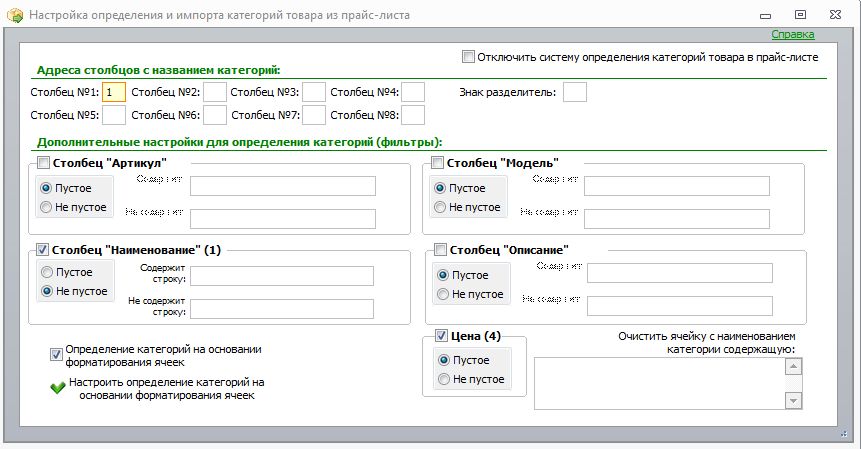This screenshot has width=861, height=449.
Task: Select Не пустое radio in Цена group
Action: click(444, 379)
